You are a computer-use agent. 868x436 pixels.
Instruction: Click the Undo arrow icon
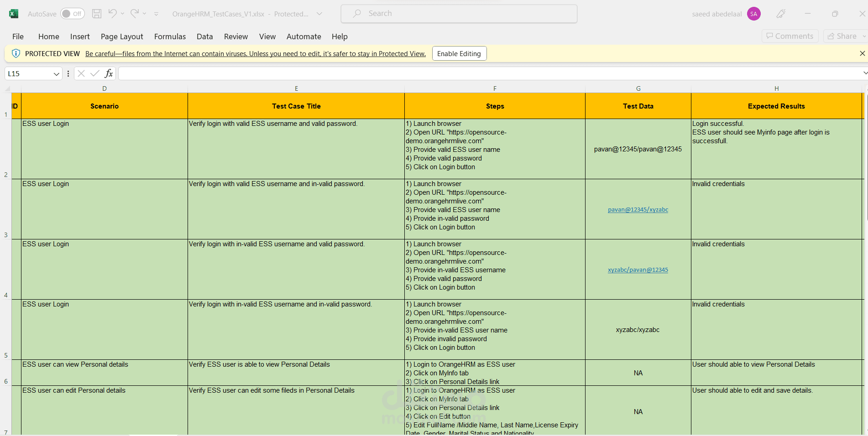point(112,14)
